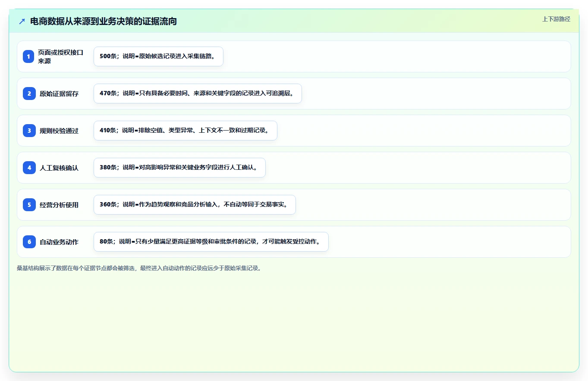Click the arrow icon beside the title

tap(22, 22)
